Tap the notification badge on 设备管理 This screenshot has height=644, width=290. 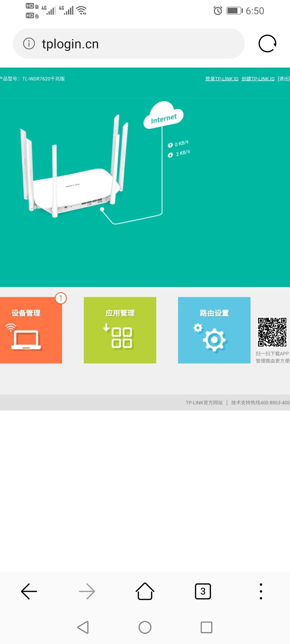click(x=61, y=298)
